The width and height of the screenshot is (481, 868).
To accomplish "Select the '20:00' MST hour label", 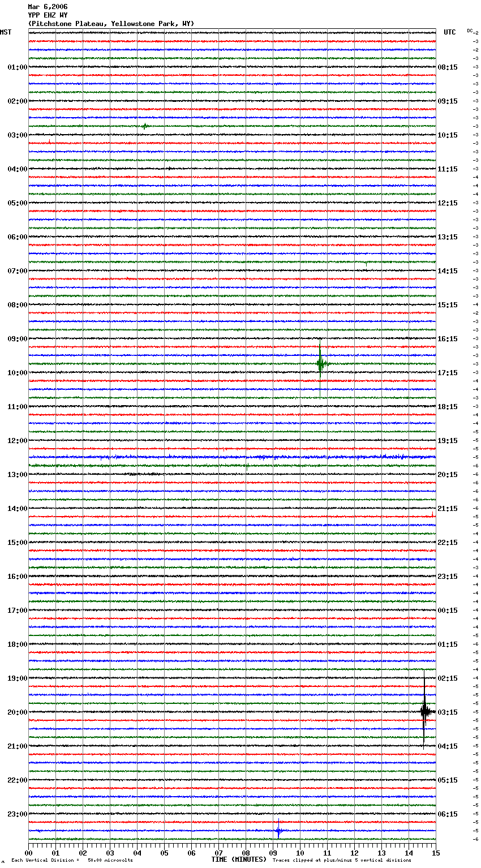I will tap(18, 712).
